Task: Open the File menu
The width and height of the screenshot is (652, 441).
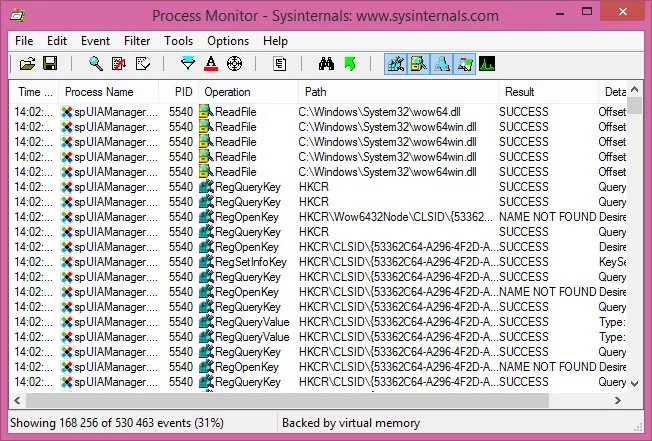Action: click(x=24, y=41)
